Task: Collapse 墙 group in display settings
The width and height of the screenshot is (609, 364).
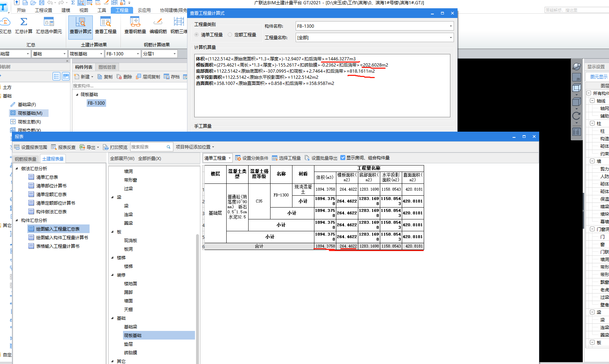Action: click(x=592, y=161)
